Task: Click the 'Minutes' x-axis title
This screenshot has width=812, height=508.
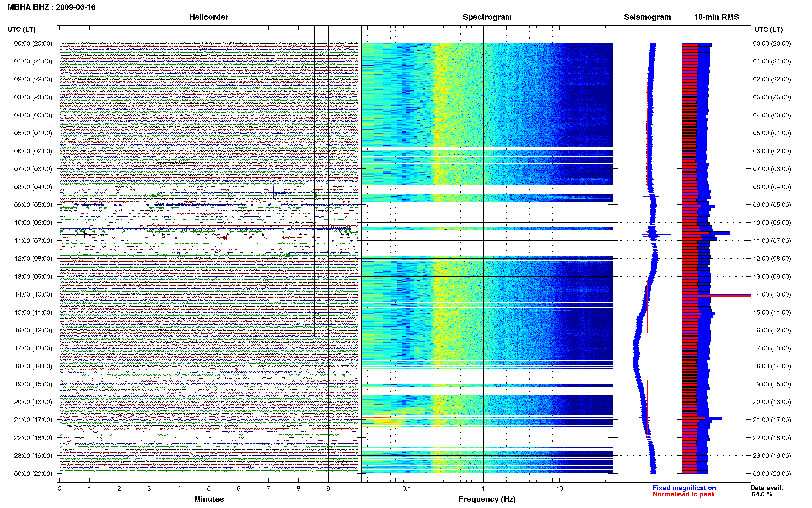Action: coord(209,499)
